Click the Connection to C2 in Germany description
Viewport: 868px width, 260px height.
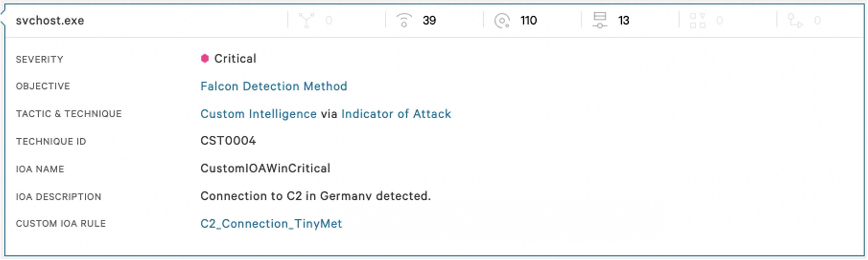tap(316, 196)
